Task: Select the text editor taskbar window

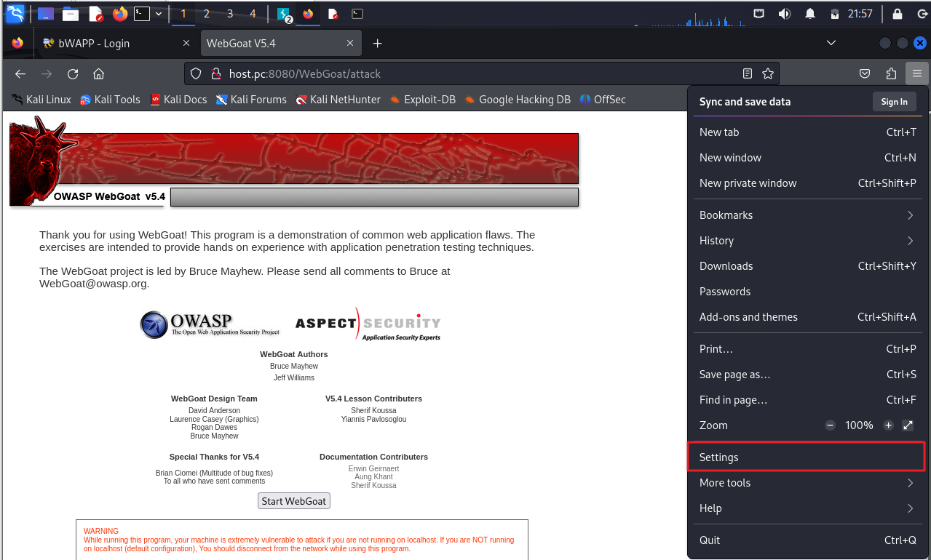Action: (x=333, y=13)
